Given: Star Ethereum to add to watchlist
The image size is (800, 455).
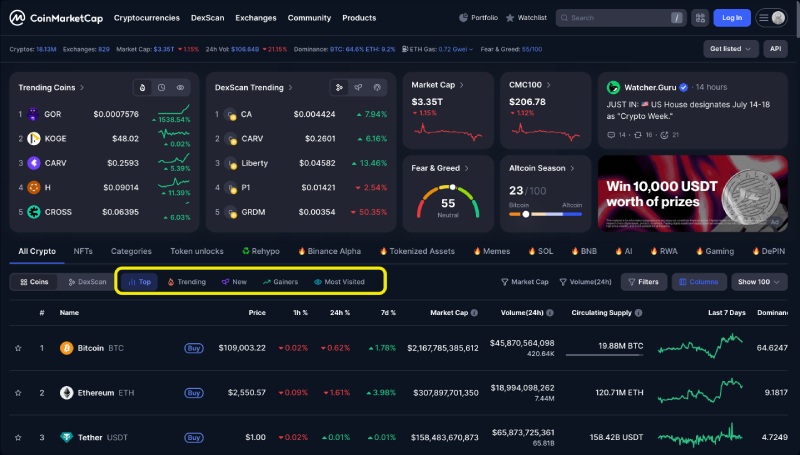Looking at the screenshot, I should point(18,393).
